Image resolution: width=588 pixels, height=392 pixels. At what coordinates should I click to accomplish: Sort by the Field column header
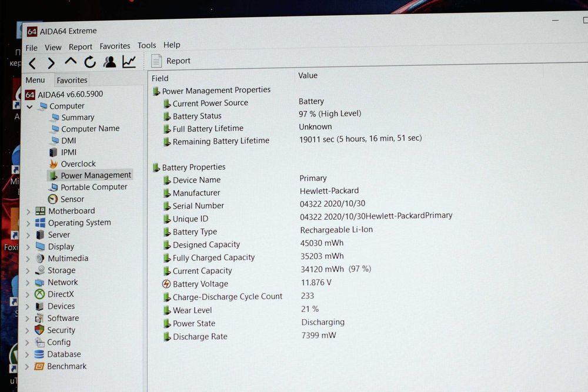tap(160, 78)
